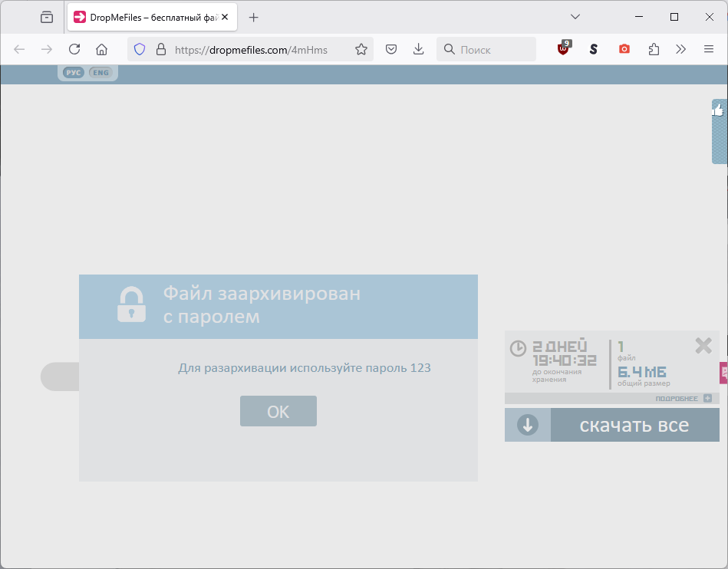Switch site language to ENG
728x569 pixels.
click(x=100, y=72)
